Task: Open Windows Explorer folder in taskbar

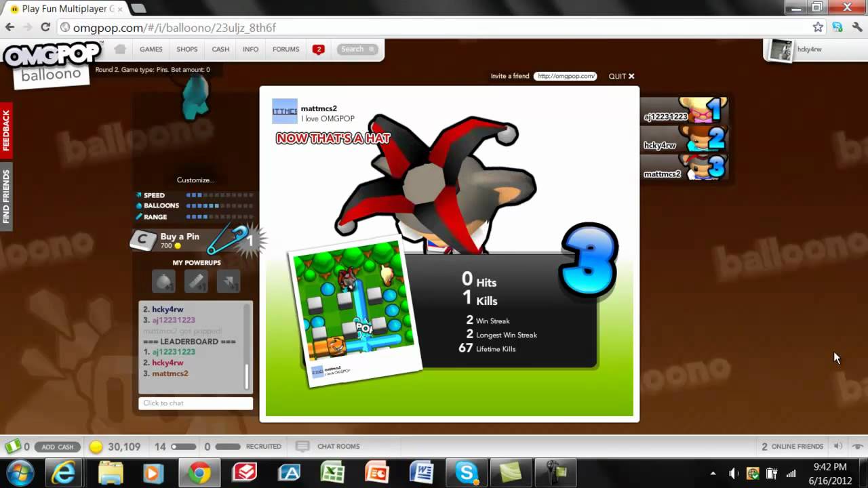Action: point(110,472)
